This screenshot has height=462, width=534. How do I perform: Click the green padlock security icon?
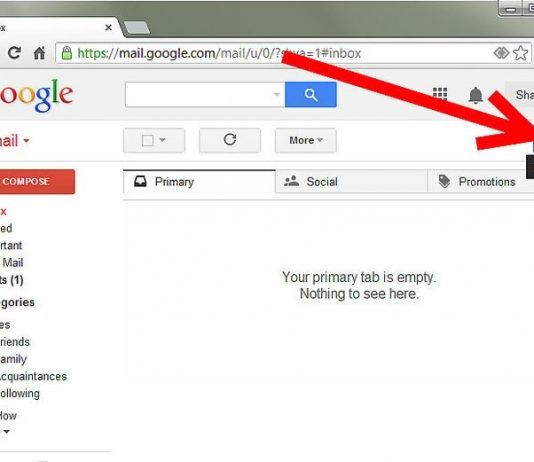click(67, 53)
